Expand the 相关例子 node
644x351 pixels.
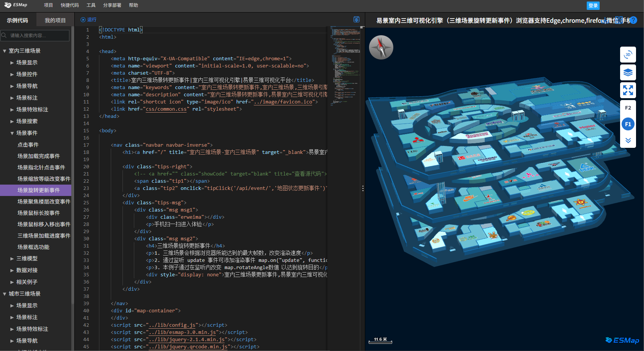click(x=12, y=282)
